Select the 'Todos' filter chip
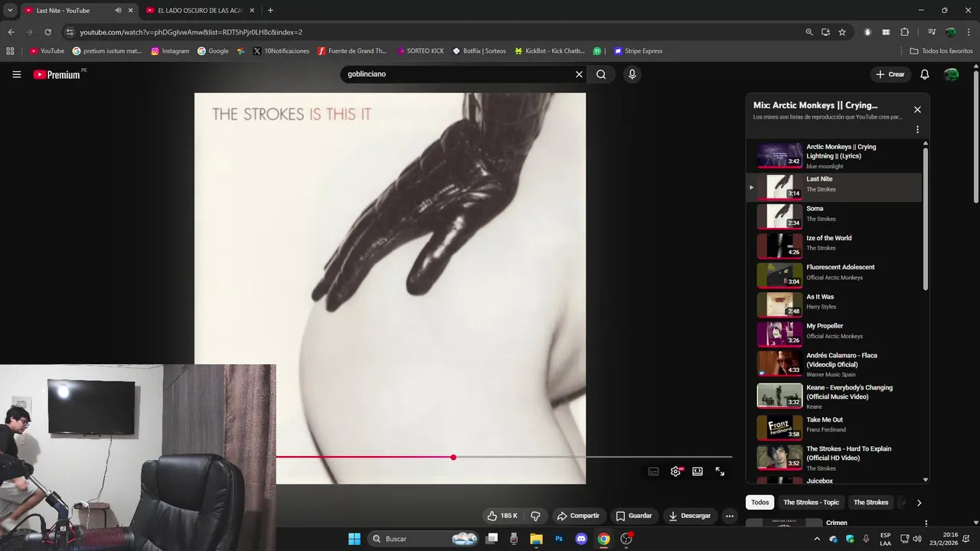This screenshot has height=551, width=980. (x=759, y=503)
